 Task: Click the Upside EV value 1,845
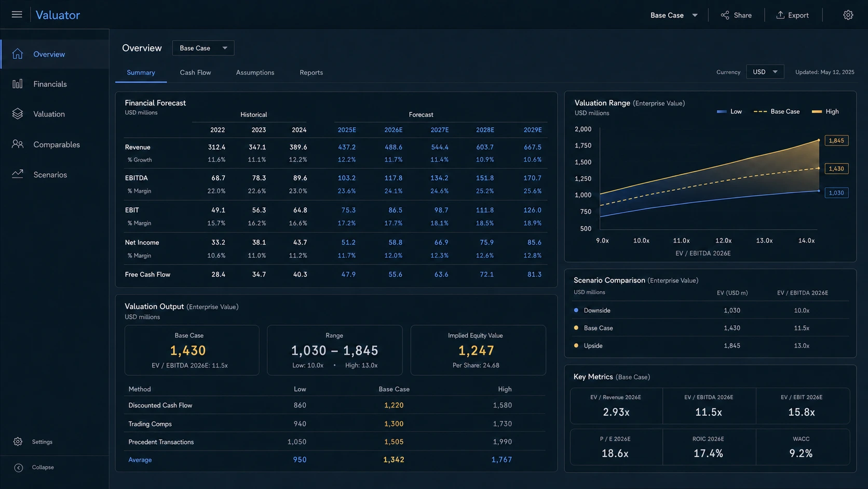[732, 346]
